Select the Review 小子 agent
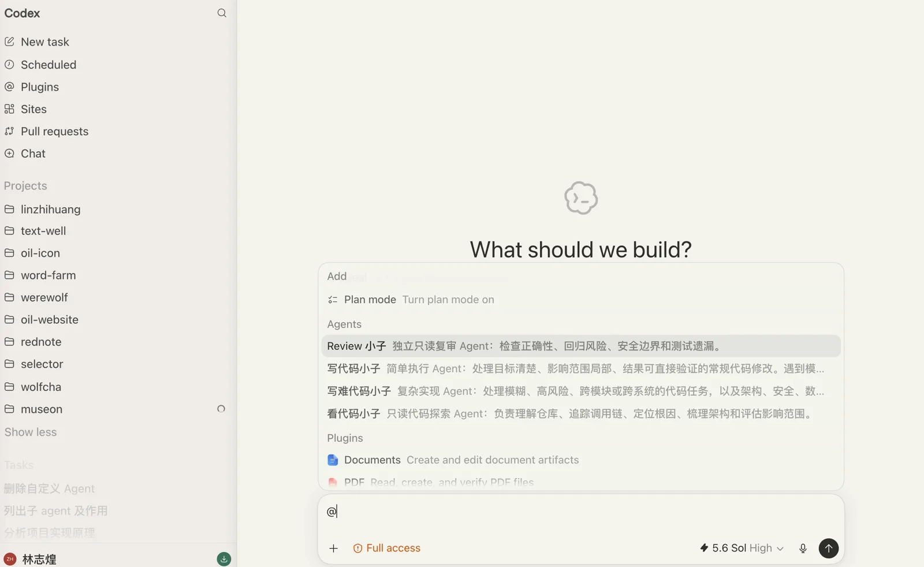The image size is (924, 567). tap(581, 346)
